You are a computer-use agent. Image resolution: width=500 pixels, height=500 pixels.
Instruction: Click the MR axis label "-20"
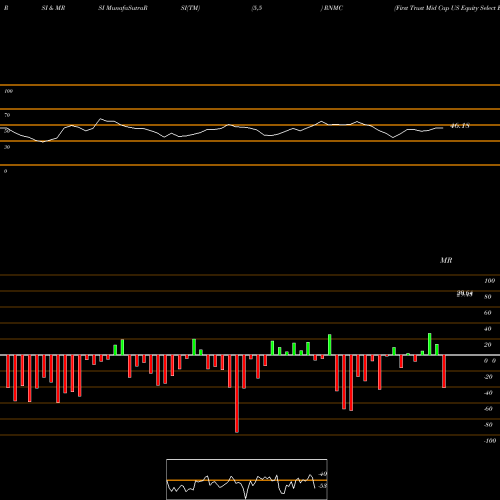(488, 377)
